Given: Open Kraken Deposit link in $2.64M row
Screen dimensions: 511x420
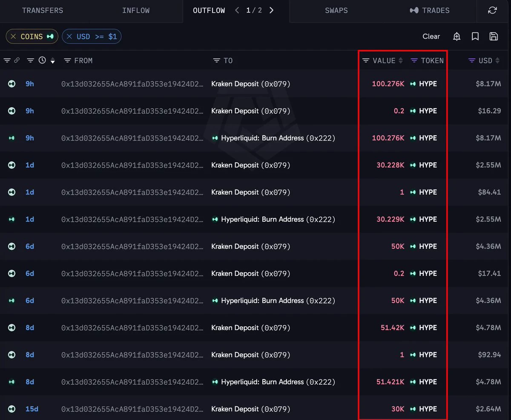Looking at the screenshot, I should tap(251, 409).
